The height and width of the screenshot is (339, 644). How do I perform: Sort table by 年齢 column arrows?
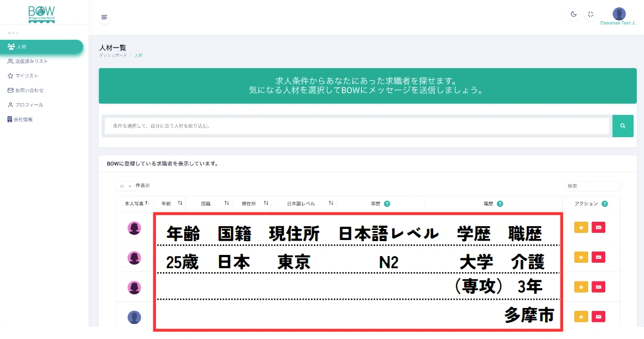[x=180, y=203]
